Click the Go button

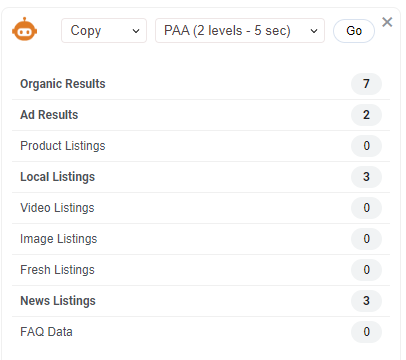coord(354,31)
